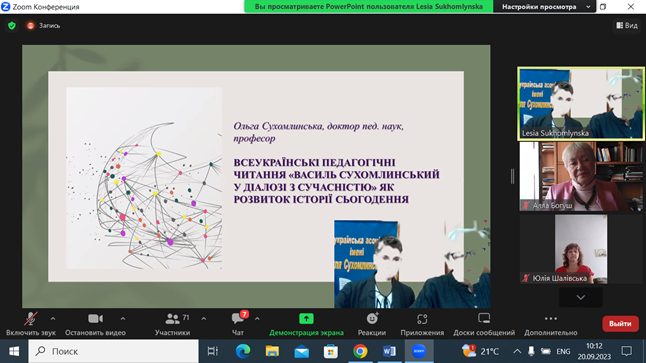646x363 pixels.
Task: Open the Apps (Приложения) panel
Action: pos(422,324)
